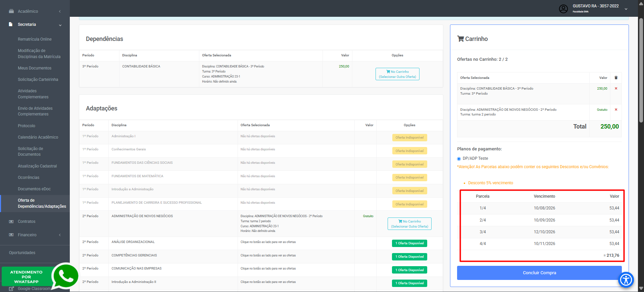
Task: View offer for ANÁLISE ORGANIZACIONAL
Action: pos(409,243)
